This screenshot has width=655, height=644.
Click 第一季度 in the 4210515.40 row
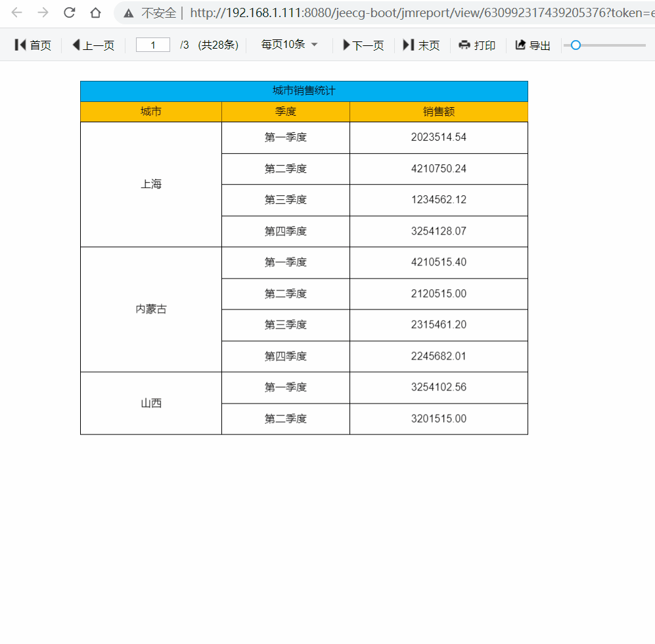click(x=286, y=262)
